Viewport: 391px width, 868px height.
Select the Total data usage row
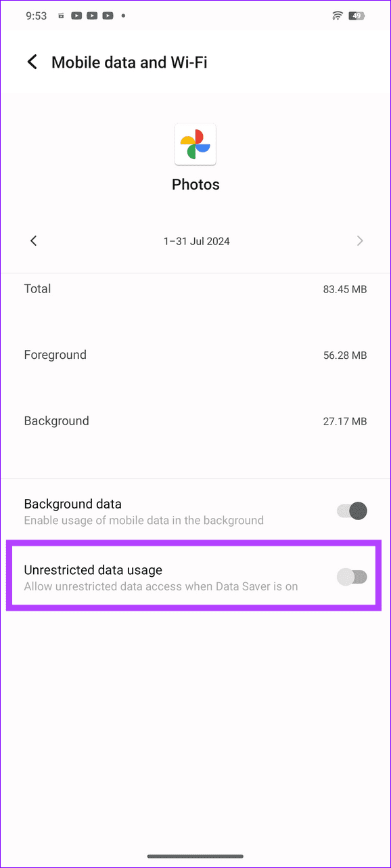pos(195,288)
